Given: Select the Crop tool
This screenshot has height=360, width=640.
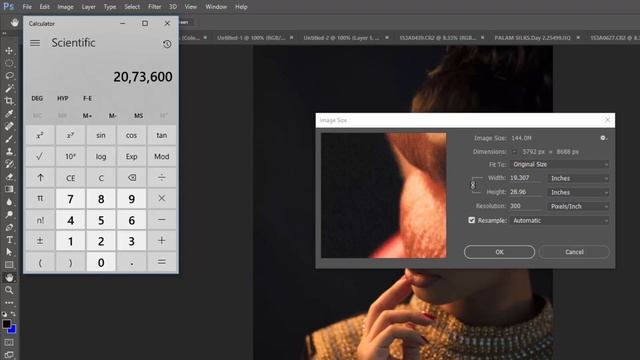Looking at the screenshot, I should pyautogui.click(x=9, y=101).
